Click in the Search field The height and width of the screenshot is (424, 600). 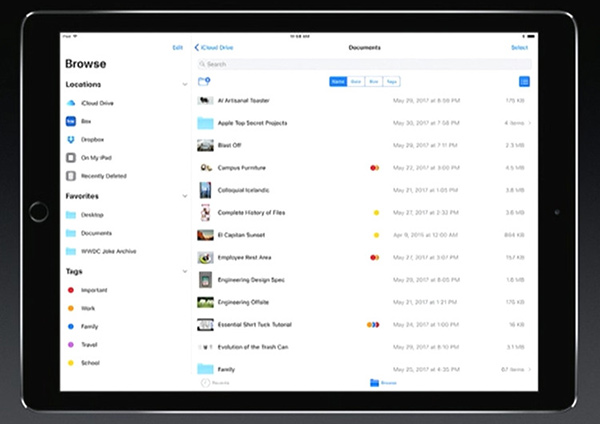pos(365,64)
